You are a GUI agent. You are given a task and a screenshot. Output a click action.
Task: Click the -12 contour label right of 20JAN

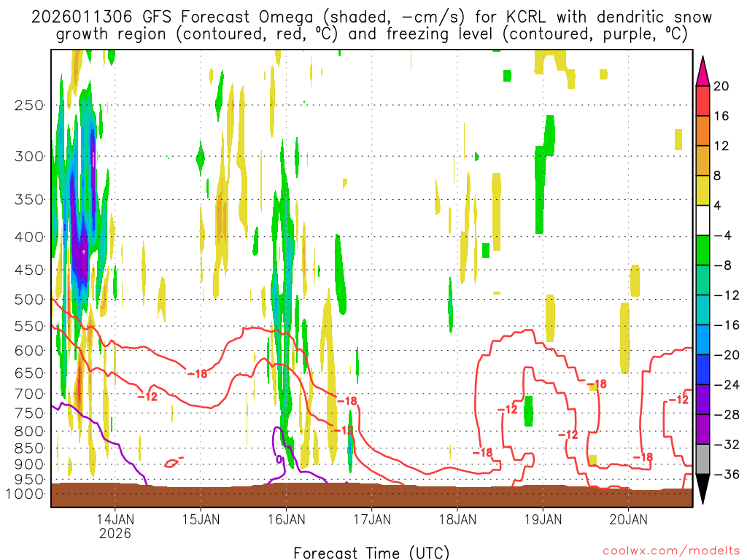tap(678, 399)
